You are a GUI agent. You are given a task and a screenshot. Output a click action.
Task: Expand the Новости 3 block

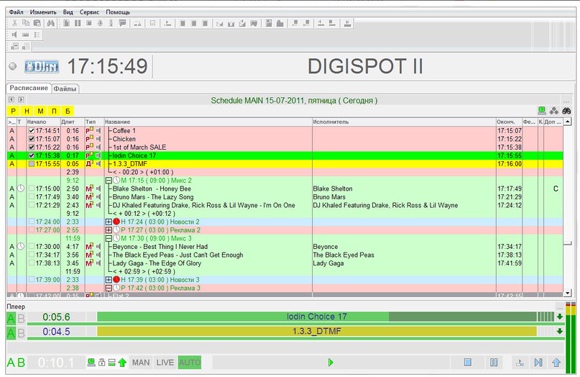click(109, 280)
